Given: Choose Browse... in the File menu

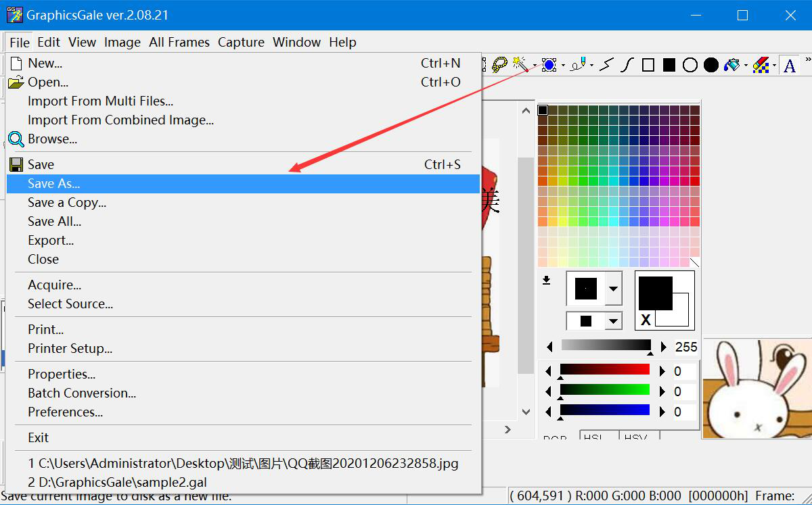Looking at the screenshot, I should pos(244,139).
